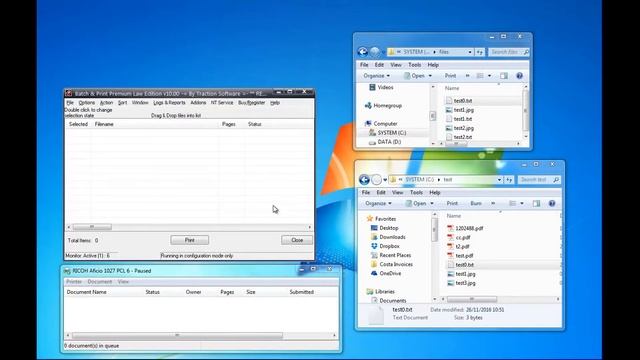This screenshot has width=640, height=360.
Task: Open the Options menu in Batch & Print
Action: click(x=87, y=103)
